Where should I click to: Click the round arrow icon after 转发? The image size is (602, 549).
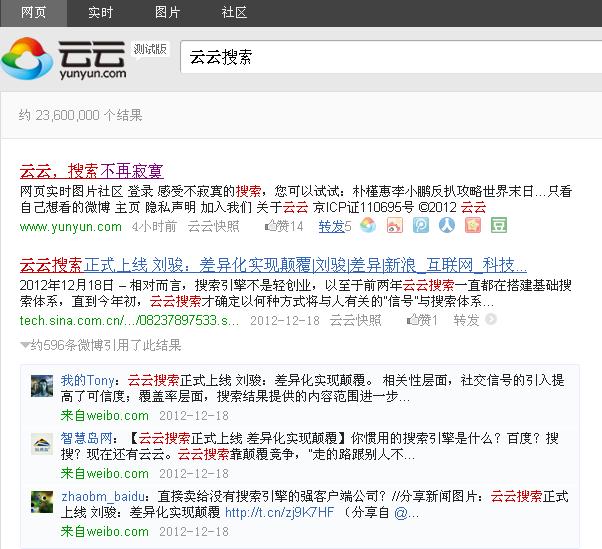[491, 319]
